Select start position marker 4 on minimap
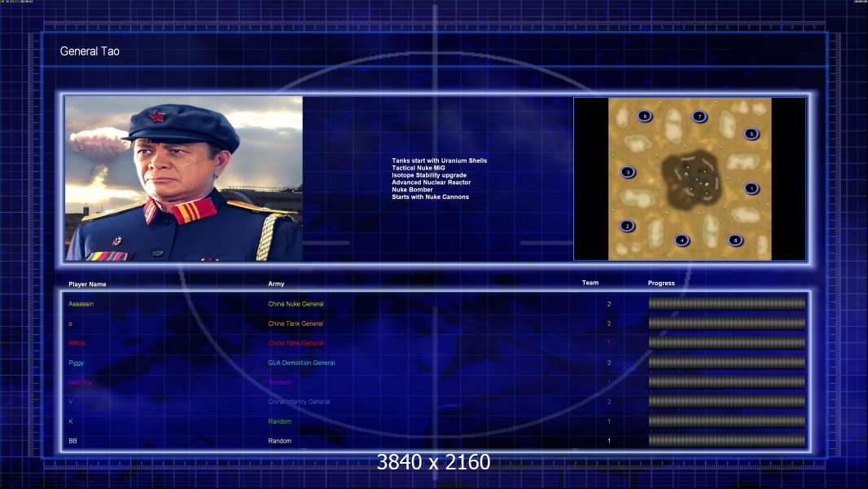This screenshot has width=868, height=489. 682,240
